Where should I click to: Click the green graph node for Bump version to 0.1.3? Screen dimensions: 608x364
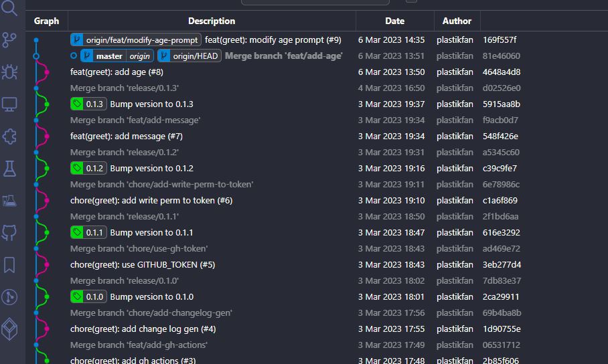pyautogui.click(x=47, y=104)
